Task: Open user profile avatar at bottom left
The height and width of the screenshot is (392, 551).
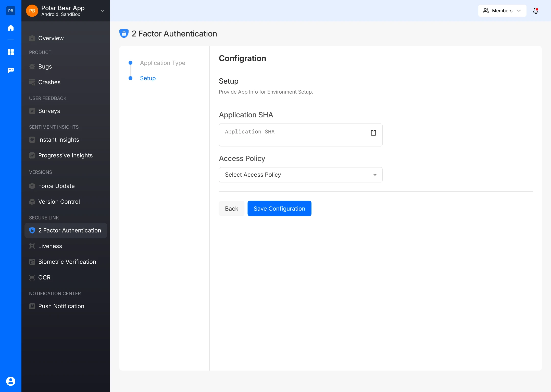Action: tap(11, 381)
